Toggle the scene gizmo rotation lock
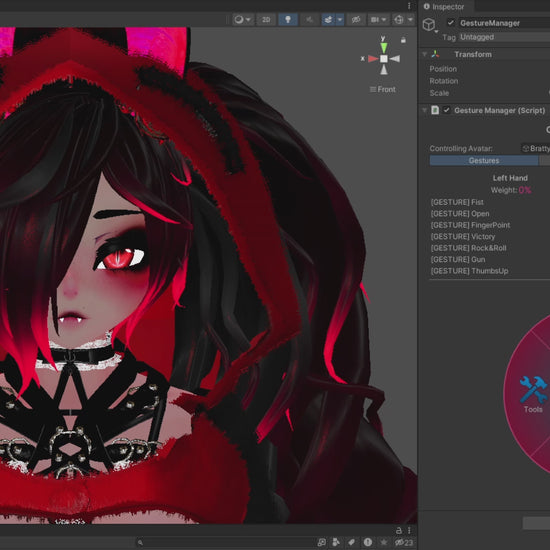This screenshot has width=550, height=550. point(403,40)
